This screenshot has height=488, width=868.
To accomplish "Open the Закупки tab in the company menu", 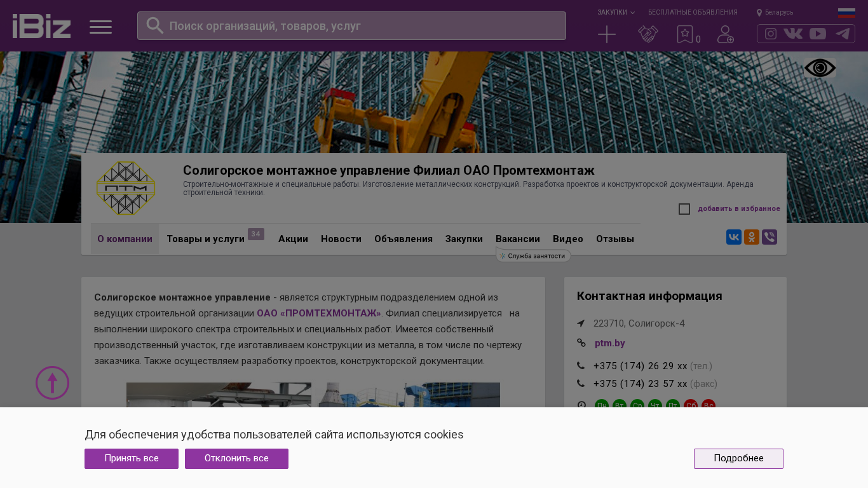I will [x=464, y=239].
